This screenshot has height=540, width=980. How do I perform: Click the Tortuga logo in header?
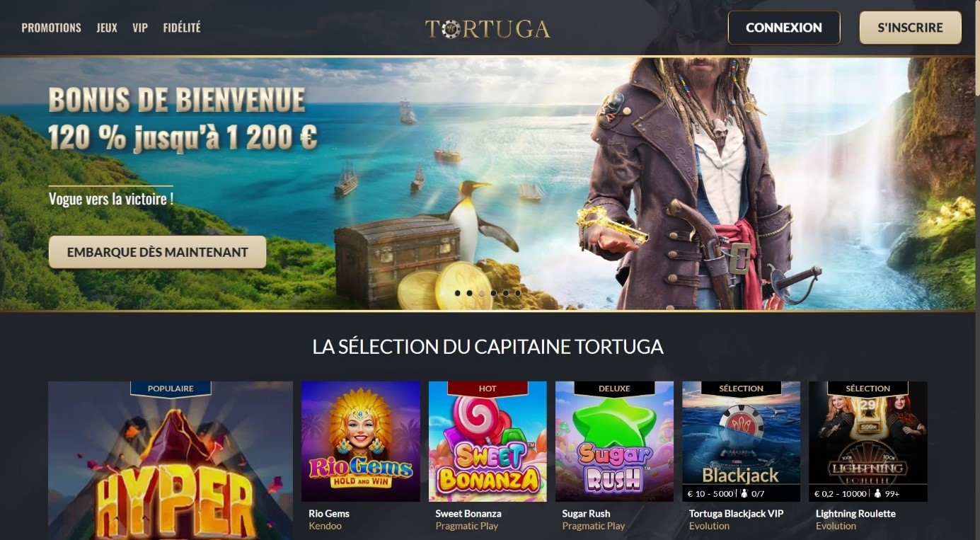click(x=488, y=28)
